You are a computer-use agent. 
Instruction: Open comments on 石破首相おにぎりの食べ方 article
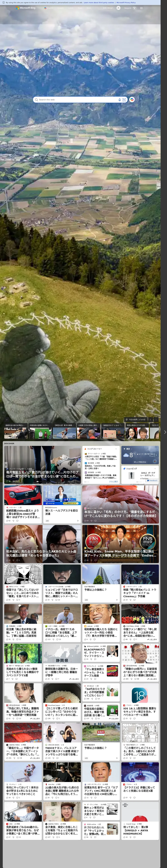click(137, 679)
